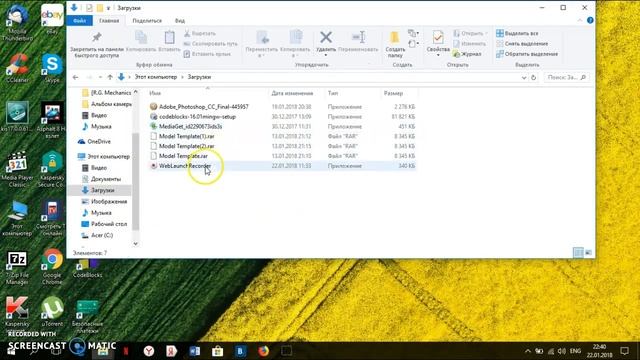Image resolution: width=640 pixels, height=360 pixels.
Task: Open 7-Zip File Manager desktop icon
Action: (x=17, y=268)
